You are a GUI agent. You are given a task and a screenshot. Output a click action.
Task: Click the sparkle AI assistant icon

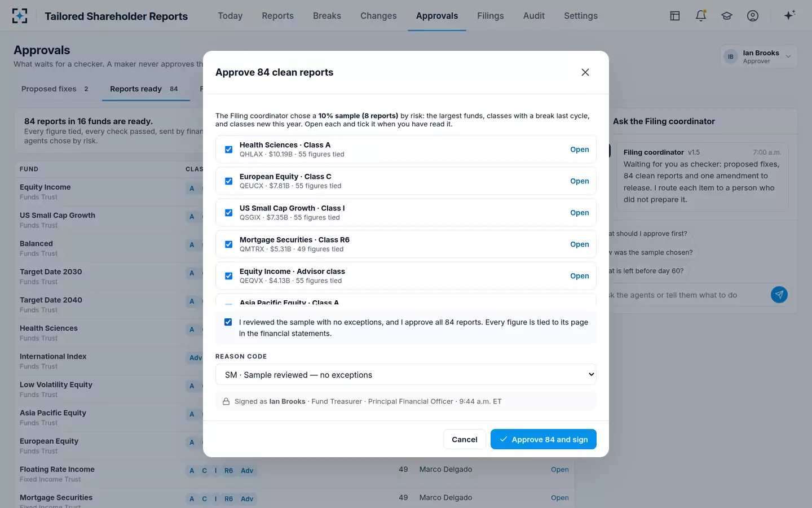click(789, 15)
